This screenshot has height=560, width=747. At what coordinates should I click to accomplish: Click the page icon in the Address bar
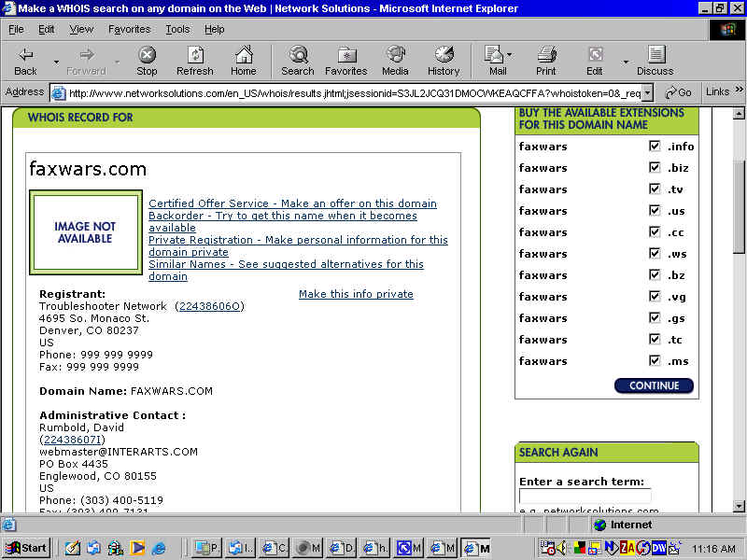point(58,92)
